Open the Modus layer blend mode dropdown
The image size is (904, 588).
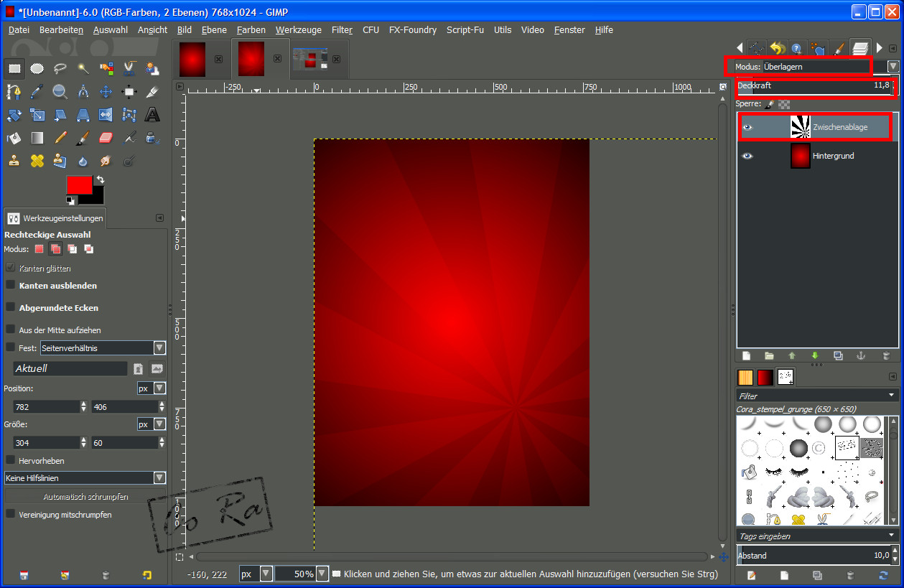[893, 66]
